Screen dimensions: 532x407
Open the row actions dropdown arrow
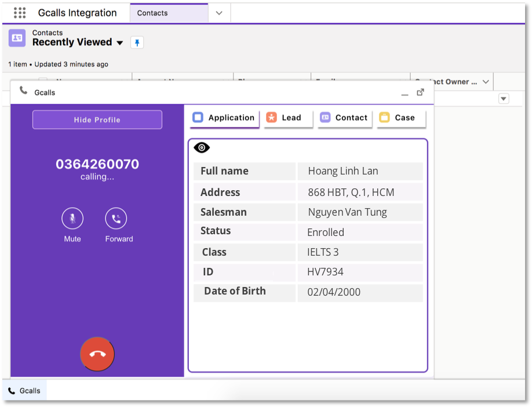(x=504, y=99)
